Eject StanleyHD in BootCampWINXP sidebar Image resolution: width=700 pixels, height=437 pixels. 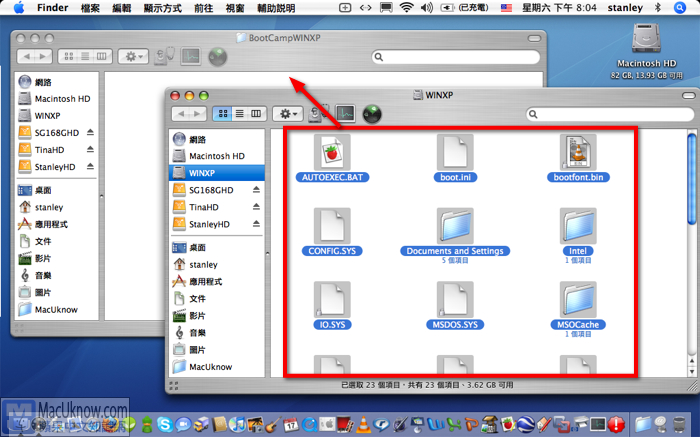pyautogui.click(x=90, y=166)
